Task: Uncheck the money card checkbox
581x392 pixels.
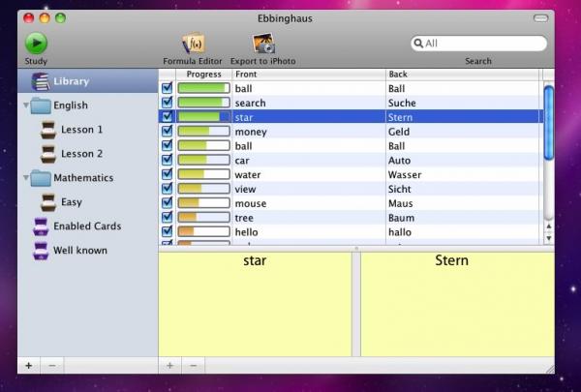Action: tap(168, 132)
